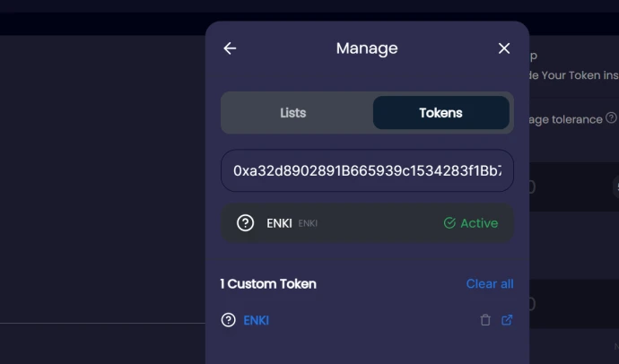Switch to the Lists tab
The height and width of the screenshot is (364, 619).
[293, 113]
